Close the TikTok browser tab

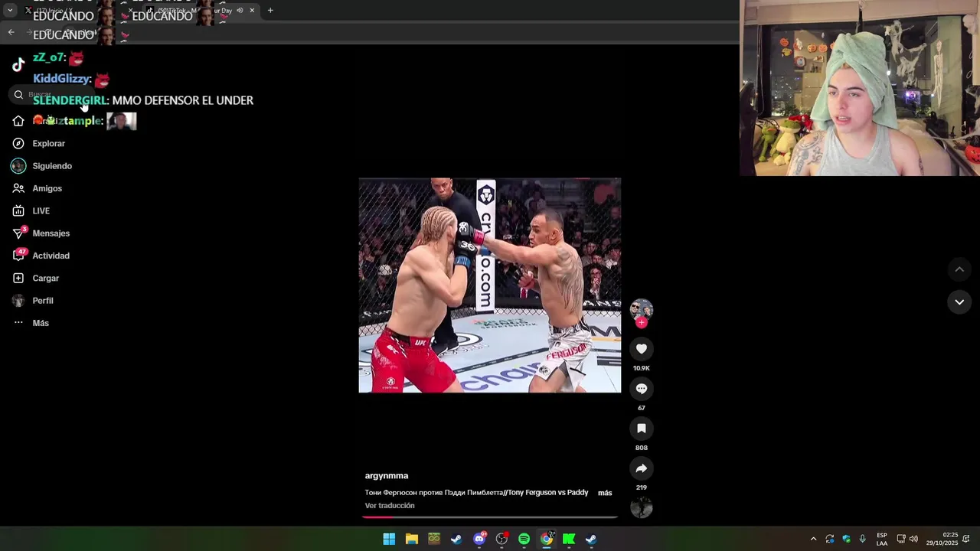click(x=252, y=11)
